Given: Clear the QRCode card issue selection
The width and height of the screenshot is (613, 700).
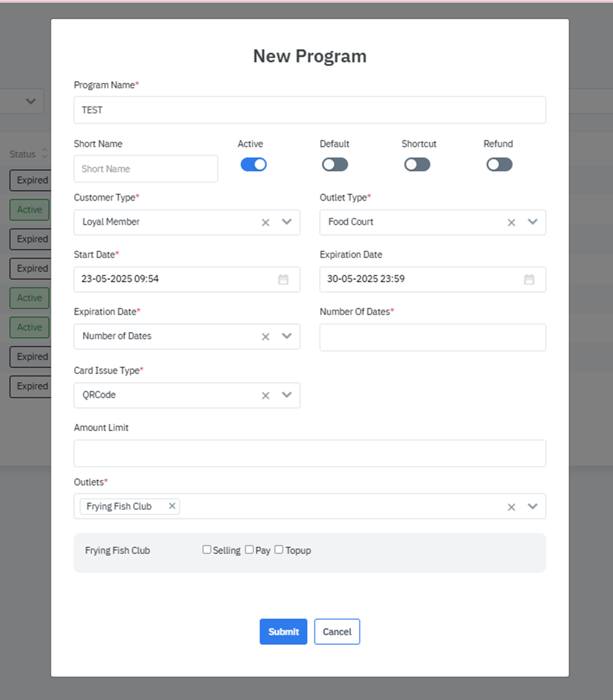Looking at the screenshot, I should [266, 396].
